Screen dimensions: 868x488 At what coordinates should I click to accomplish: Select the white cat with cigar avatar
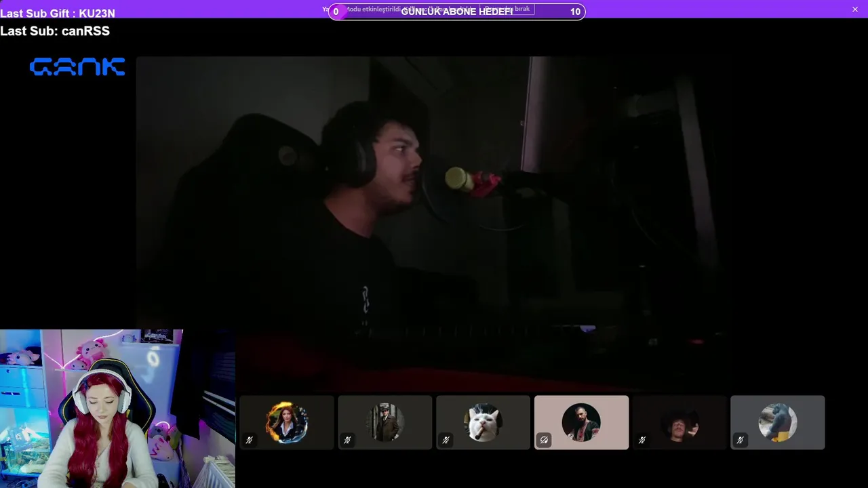[483, 422]
